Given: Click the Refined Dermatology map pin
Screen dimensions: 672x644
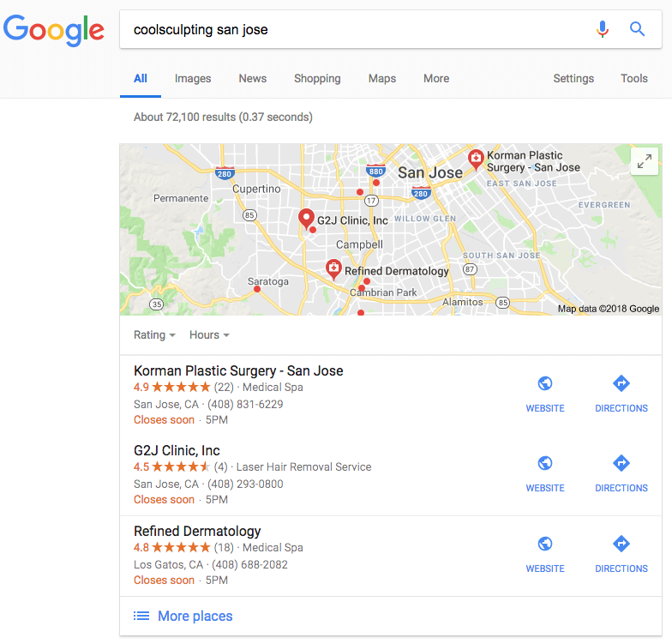Looking at the screenshot, I should pos(333,269).
